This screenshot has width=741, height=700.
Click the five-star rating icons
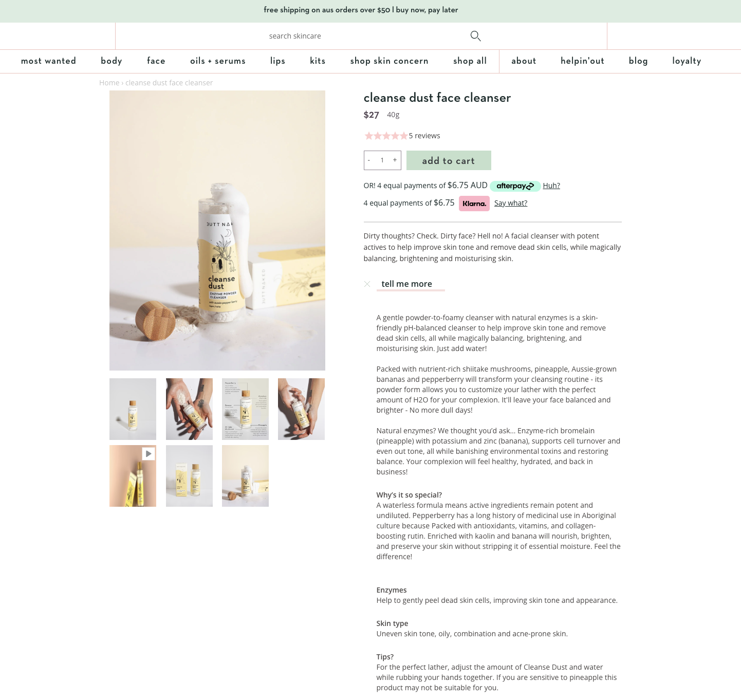click(x=386, y=136)
